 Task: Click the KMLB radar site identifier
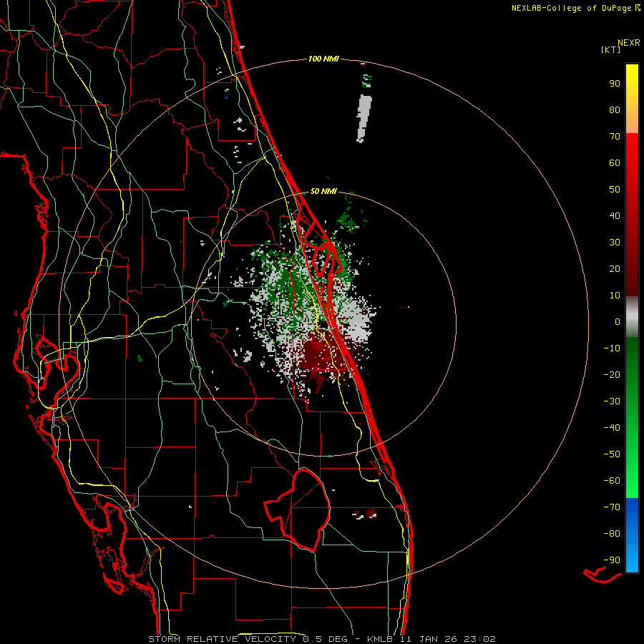(379, 639)
